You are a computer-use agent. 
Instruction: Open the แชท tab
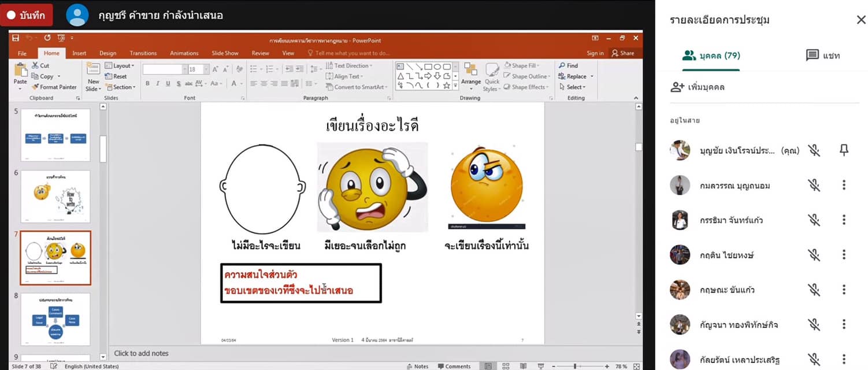(822, 55)
